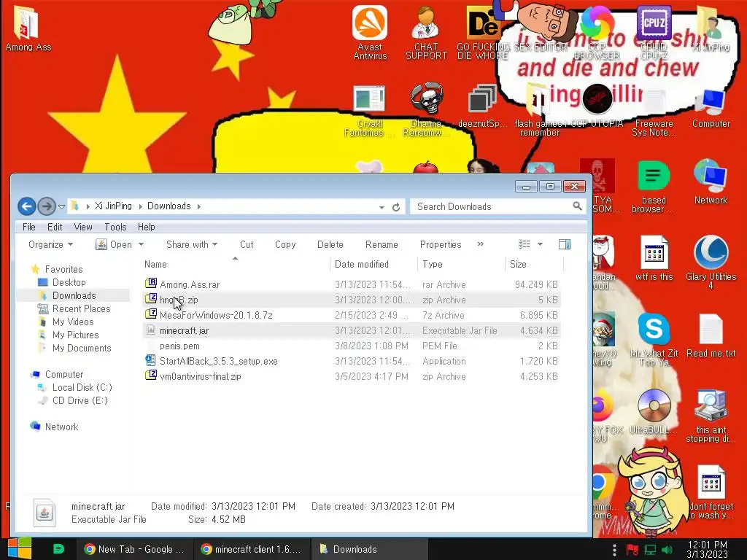
Task: Click the Open toolbar button
Action: pos(114,245)
